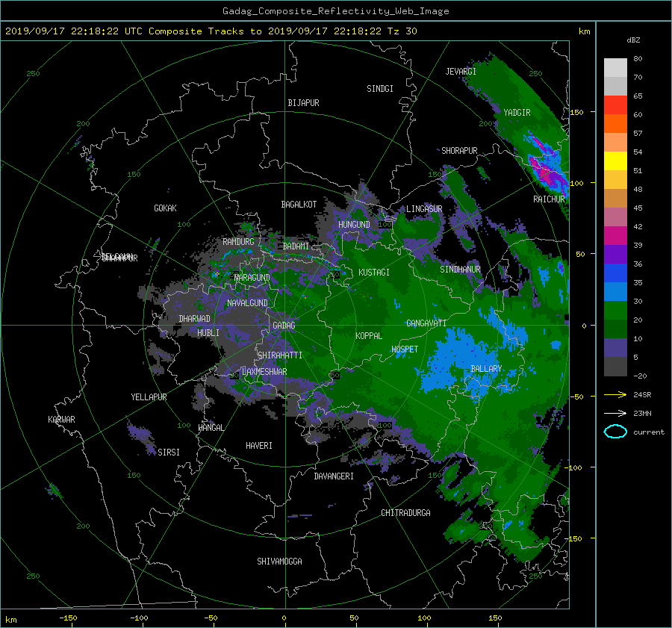Pick the dark gray 5 to -20 dBZ swatch
Screen dimensions: 672x628
[615, 367]
